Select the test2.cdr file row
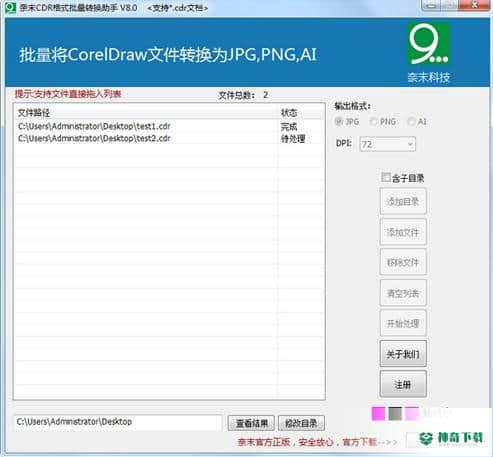 coord(169,138)
